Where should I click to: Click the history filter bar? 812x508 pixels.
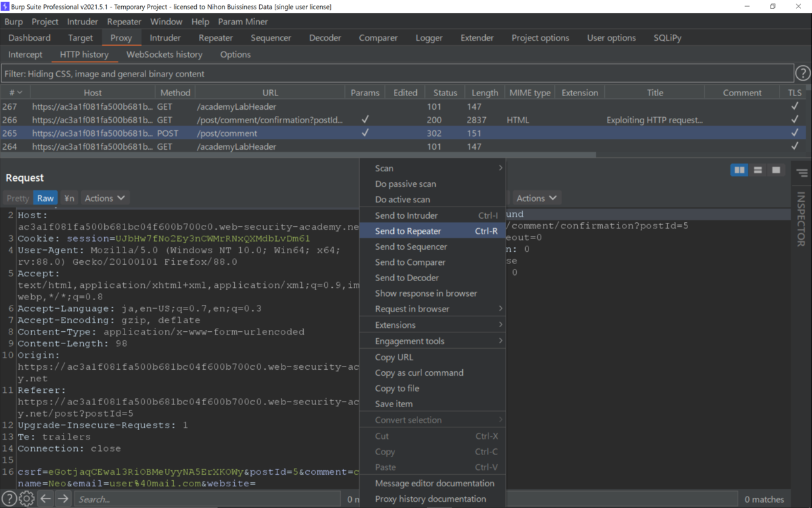397,73
